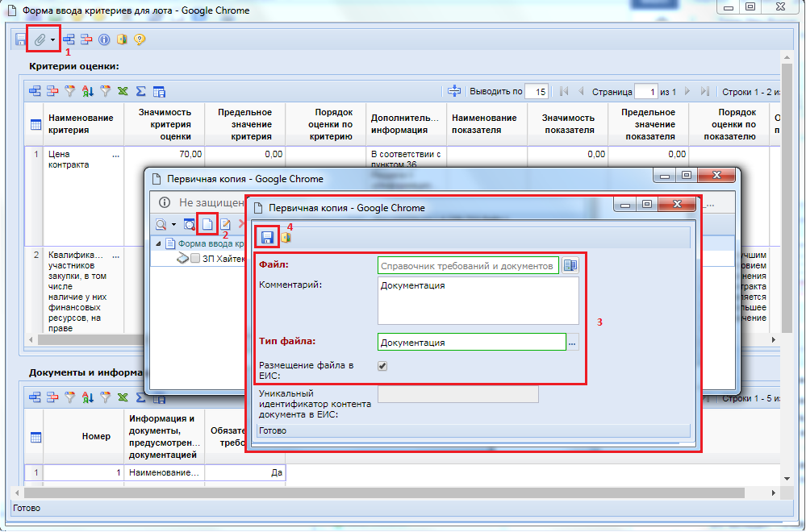Collapse the Форма ввода кр... tree node
This screenshot has height=532, width=806.
pyautogui.click(x=158, y=244)
